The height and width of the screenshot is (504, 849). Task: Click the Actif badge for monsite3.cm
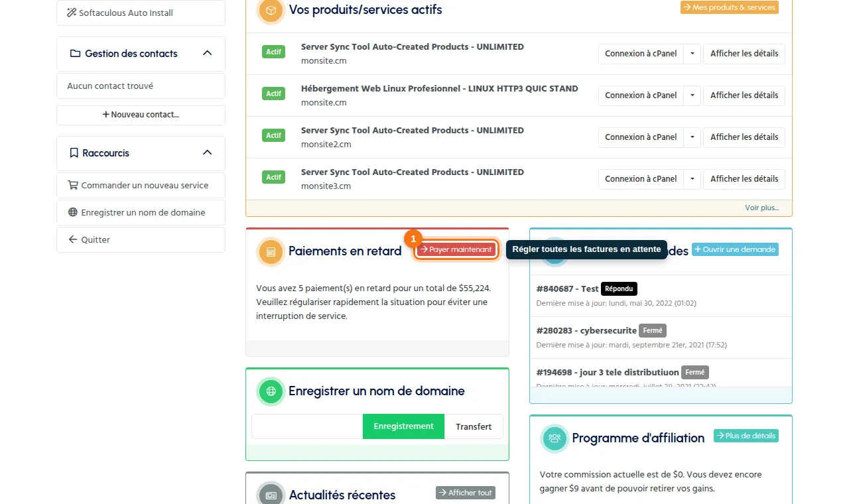[274, 178]
